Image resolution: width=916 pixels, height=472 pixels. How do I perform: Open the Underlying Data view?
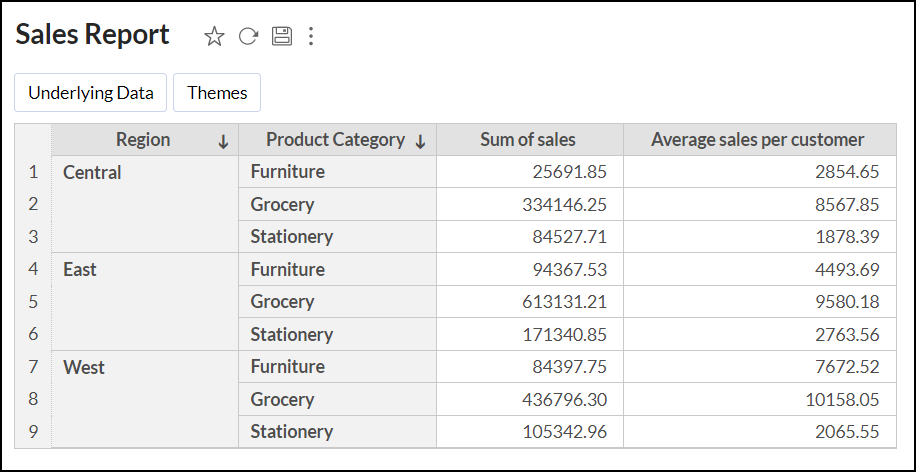(x=90, y=93)
